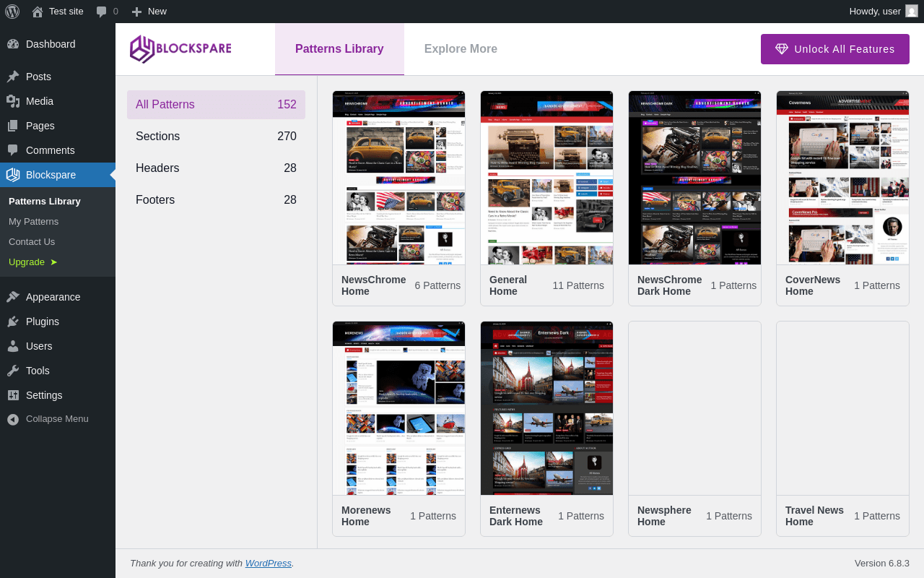Click the Unlock All Features button
Image resolution: width=924 pixels, height=578 pixels.
tap(834, 49)
